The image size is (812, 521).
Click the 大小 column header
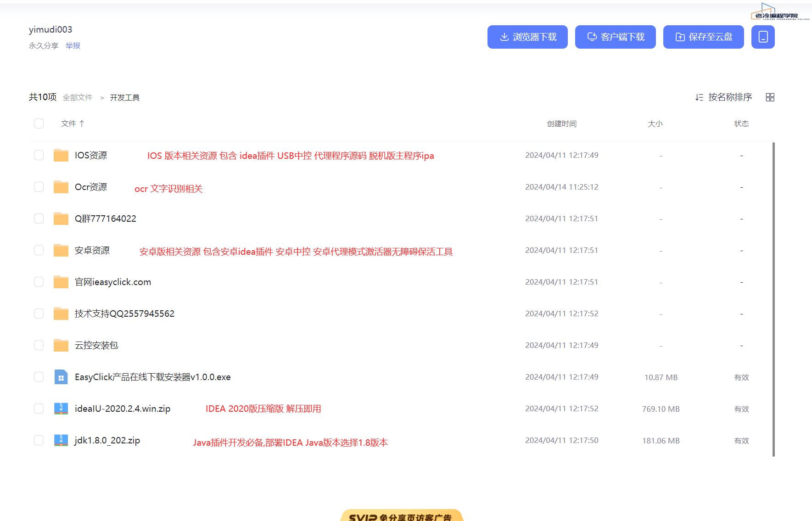pos(655,123)
